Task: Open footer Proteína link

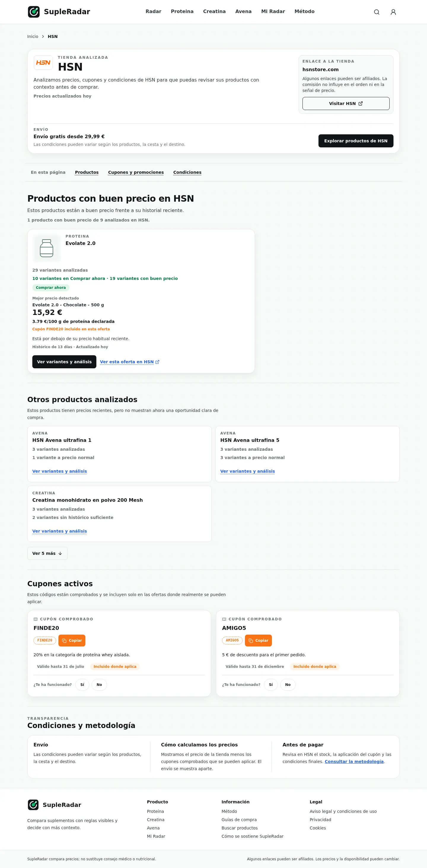Action: click(155, 811)
